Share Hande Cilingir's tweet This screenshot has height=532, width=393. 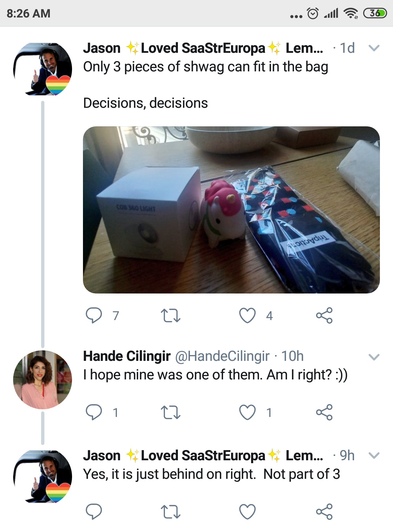click(x=324, y=412)
